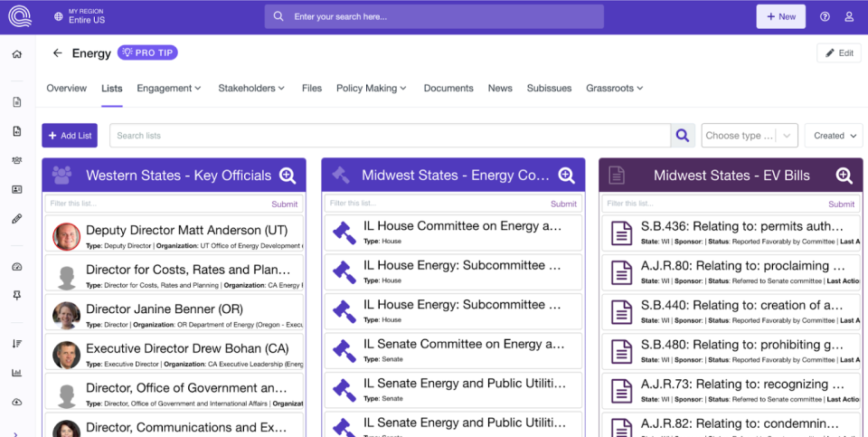
Task: Expand the Stakeholders dropdown menu
Action: click(251, 88)
